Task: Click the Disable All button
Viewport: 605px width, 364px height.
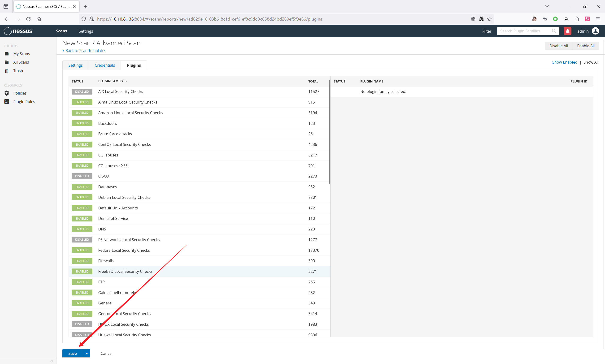Action: click(x=558, y=46)
